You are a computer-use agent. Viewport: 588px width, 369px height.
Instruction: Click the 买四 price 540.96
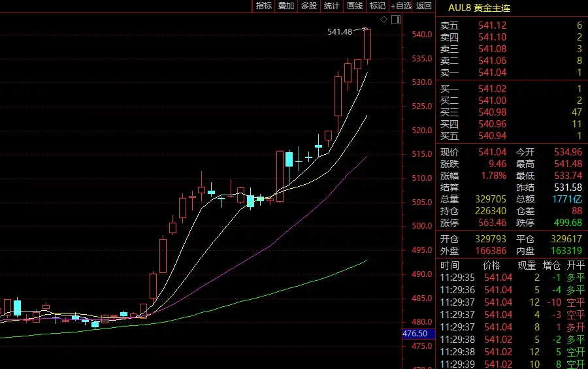coord(493,123)
